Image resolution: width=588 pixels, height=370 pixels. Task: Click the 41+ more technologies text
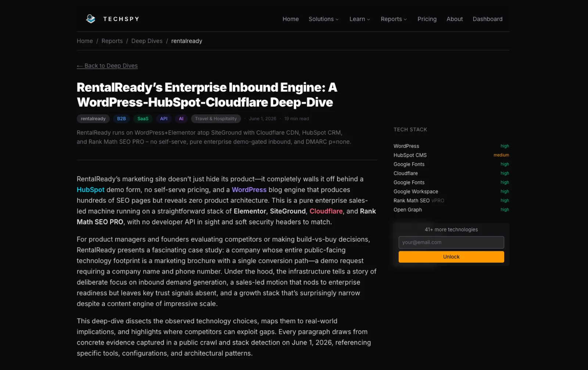click(451, 230)
